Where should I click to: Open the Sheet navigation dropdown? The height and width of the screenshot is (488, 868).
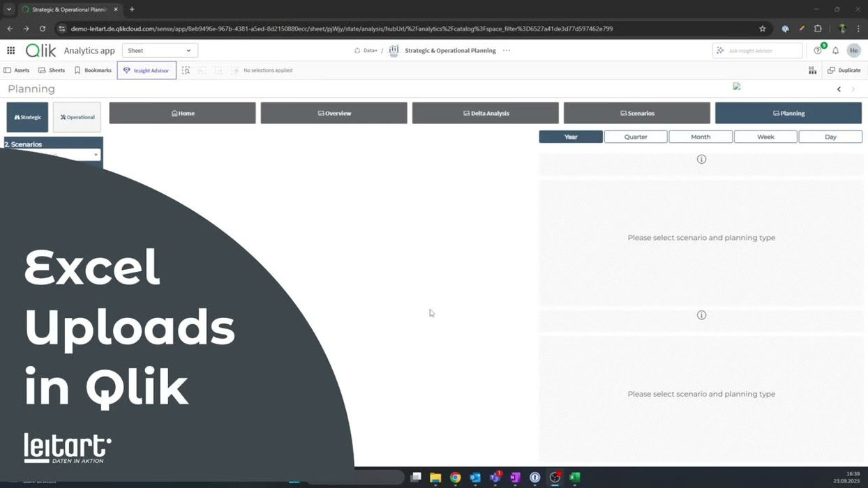pyautogui.click(x=160, y=50)
